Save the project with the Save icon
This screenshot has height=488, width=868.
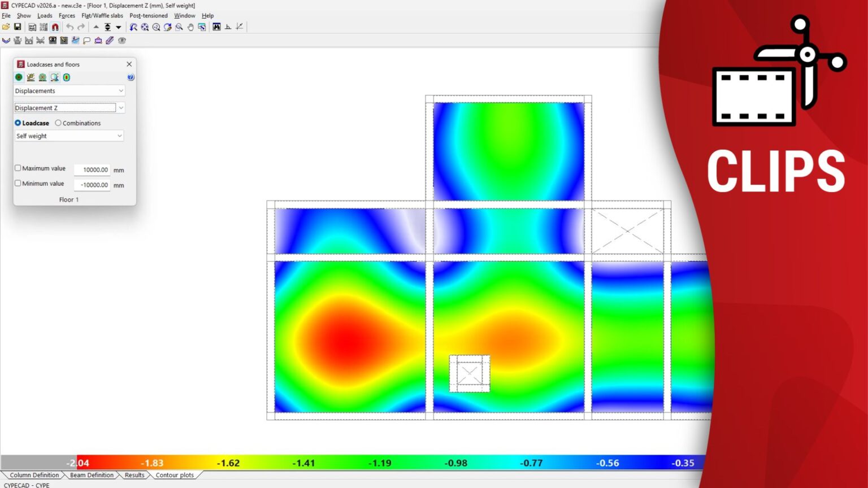click(x=19, y=27)
